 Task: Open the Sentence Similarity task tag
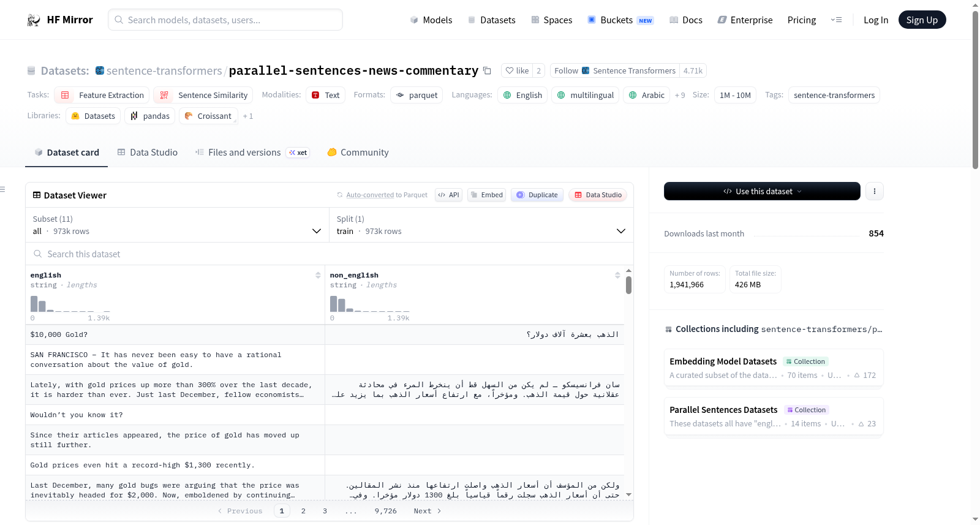(x=203, y=95)
